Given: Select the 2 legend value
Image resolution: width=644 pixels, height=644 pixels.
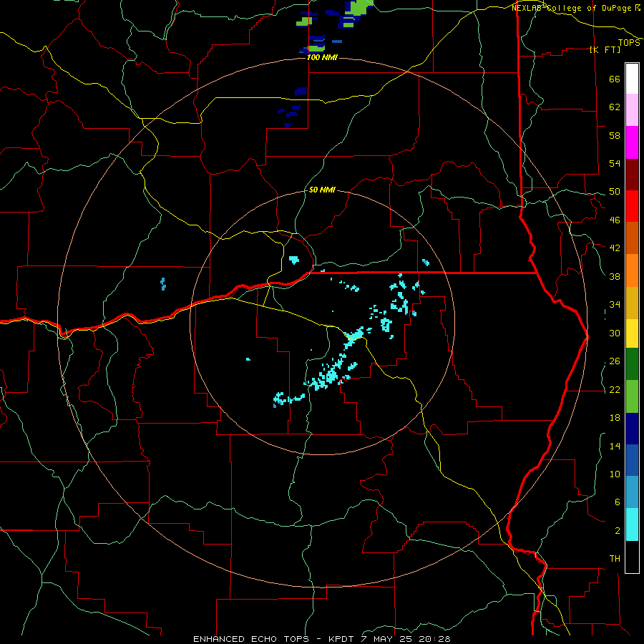Looking at the screenshot, I should coord(617,531).
